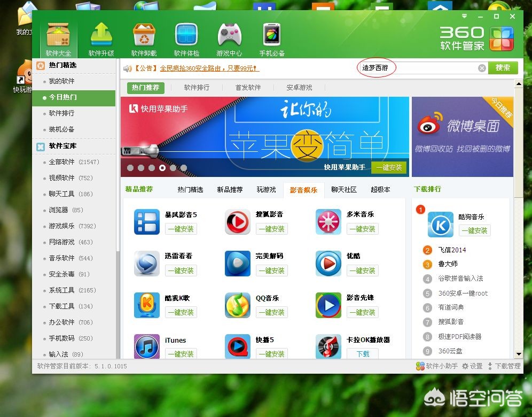Image resolution: width=532 pixels, height=417 pixels.
Task: Select the 新品推荐 category tab
Action: [x=230, y=189]
